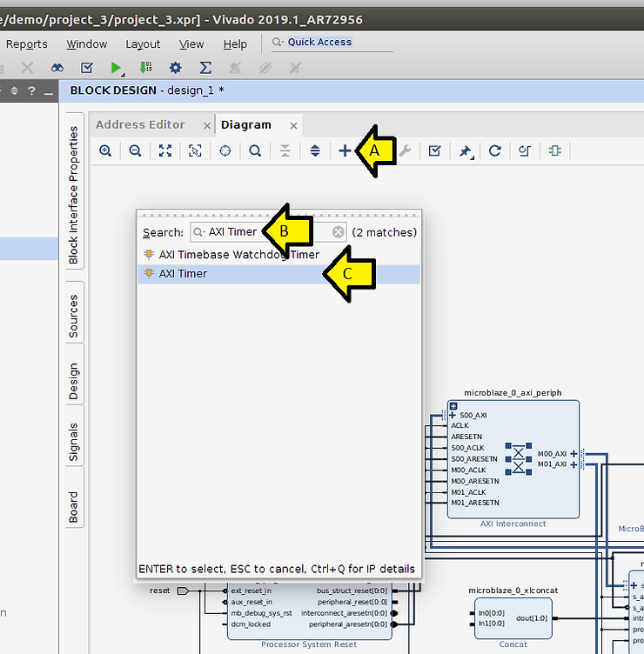This screenshot has height=654, width=644.
Task: Click the Validate Design checkmark icon
Action: pos(434,150)
